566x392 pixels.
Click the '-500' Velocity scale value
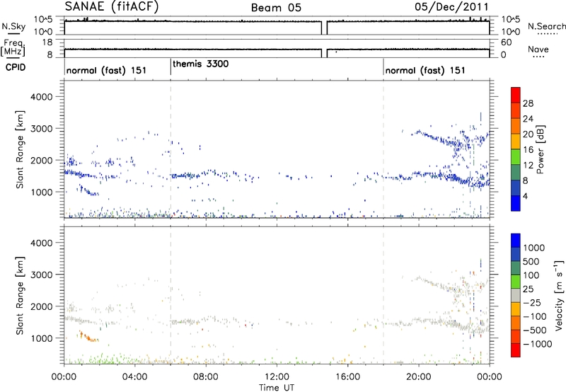535,330
